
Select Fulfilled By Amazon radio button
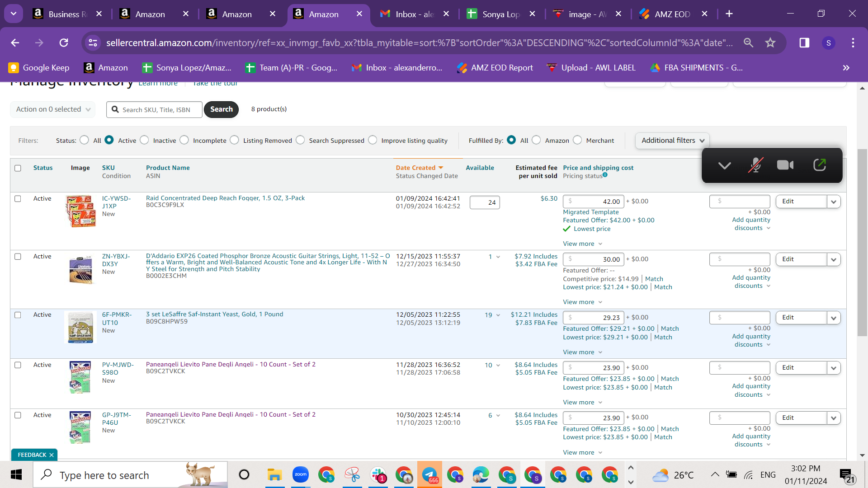(x=537, y=140)
